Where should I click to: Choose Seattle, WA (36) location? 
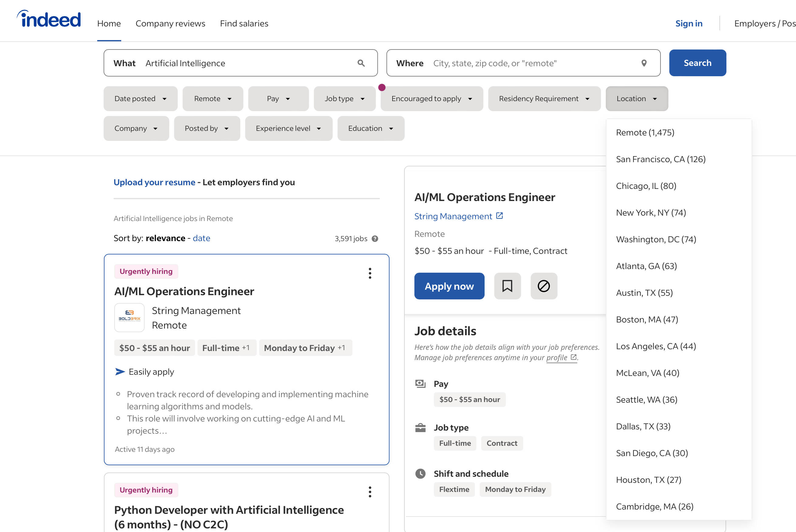coord(678,400)
